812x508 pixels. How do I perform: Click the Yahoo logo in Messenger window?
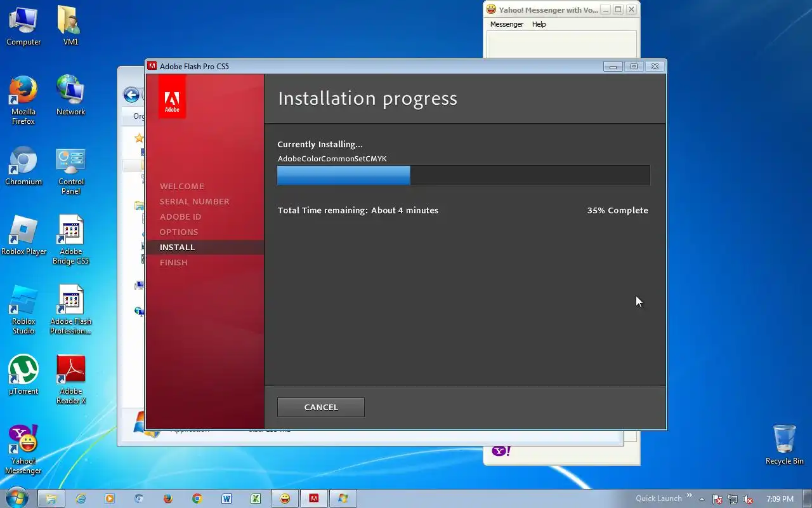[x=501, y=450]
